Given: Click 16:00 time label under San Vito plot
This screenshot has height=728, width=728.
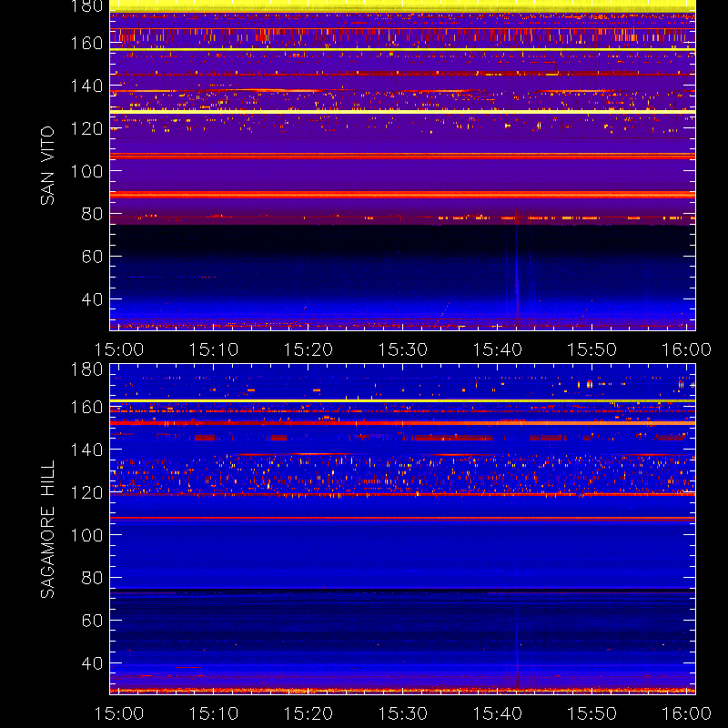Looking at the screenshot, I should click(686, 349).
